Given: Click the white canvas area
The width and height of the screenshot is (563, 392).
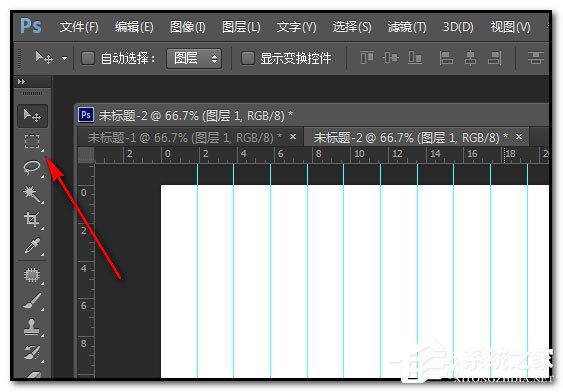Looking at the screenshot, I should [355, 281].
